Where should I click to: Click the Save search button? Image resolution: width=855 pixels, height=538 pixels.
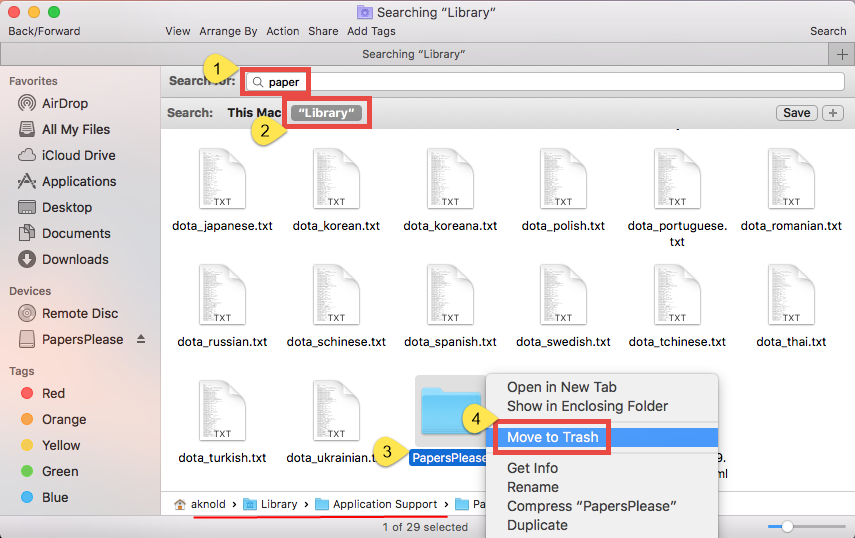[796, 113]
